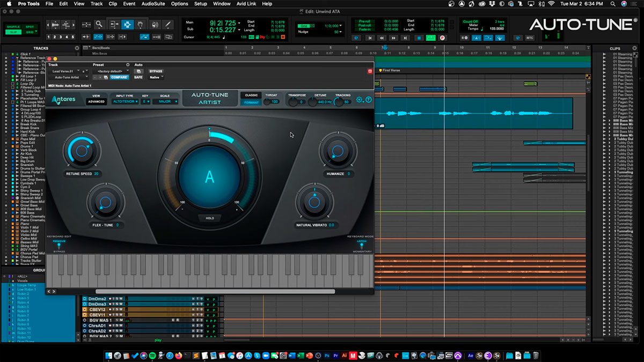Click the red target plugin icon
Screen dimensions: 644x362
pyautogui.click(x=370, y=71)
